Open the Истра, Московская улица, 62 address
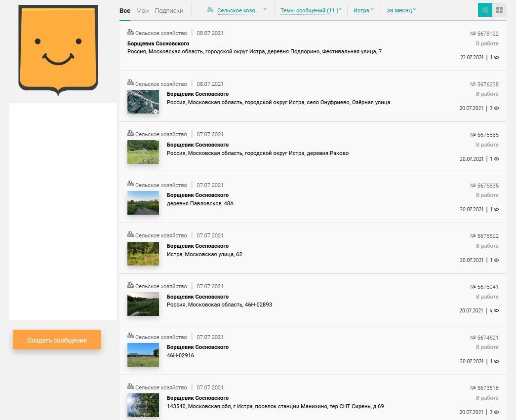 [x=204, y=255]
